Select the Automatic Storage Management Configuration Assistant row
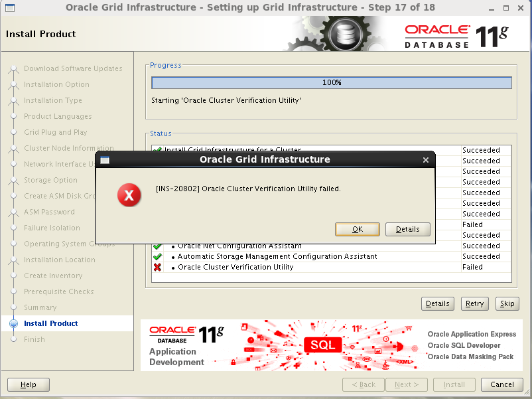Viewport: 532px width, 399px height. coord(331,256)
